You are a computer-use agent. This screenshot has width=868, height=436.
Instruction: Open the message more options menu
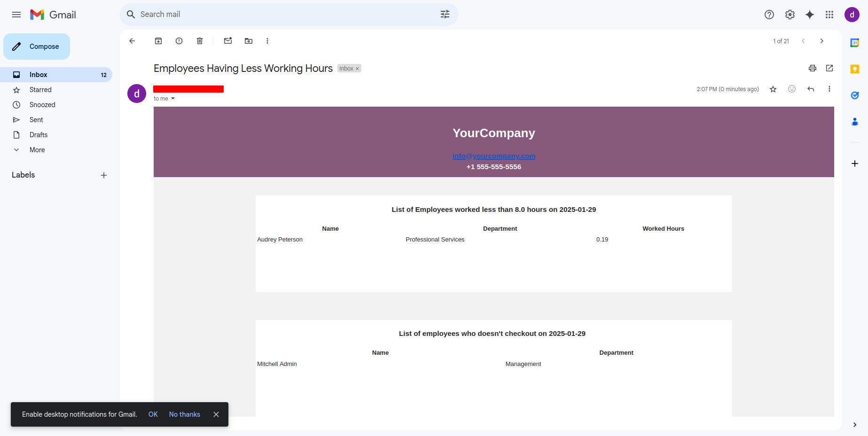pyautogui.click(x=829, y=89)
